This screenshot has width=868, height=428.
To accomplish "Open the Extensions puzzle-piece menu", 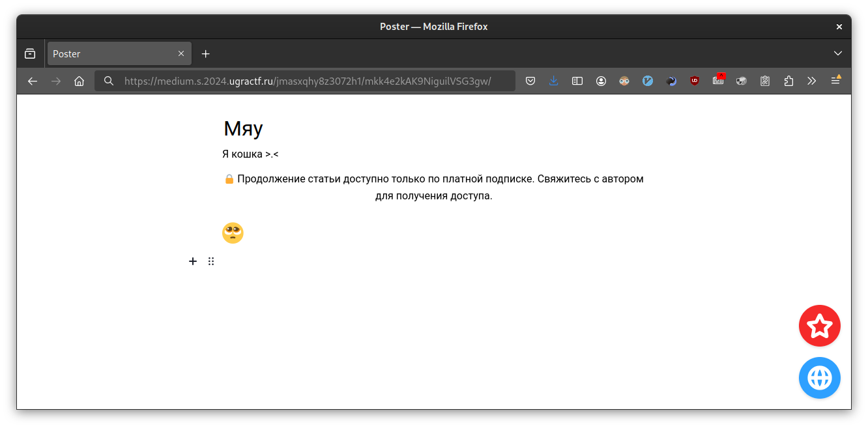I will (x=788, y=81).
